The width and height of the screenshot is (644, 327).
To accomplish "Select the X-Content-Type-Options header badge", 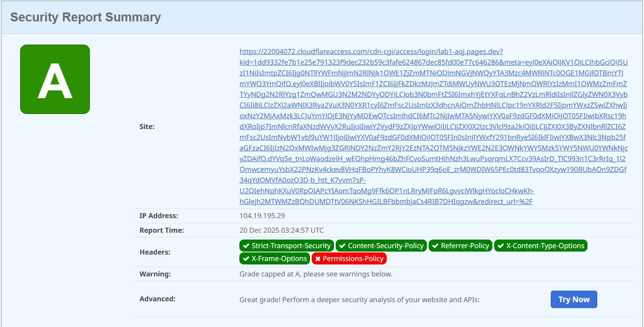I will click(x=540, y=246).
